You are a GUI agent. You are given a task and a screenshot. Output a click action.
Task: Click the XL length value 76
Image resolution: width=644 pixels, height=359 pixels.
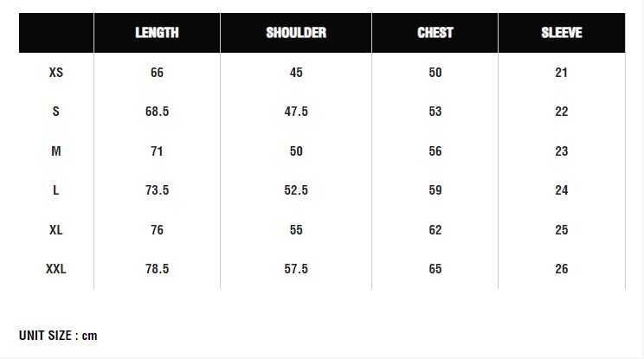click(157, 230)
